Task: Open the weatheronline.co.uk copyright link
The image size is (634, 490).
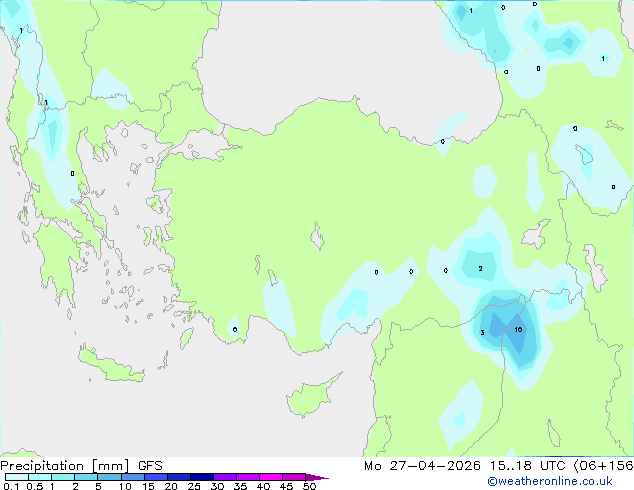Action: (549, 481)
